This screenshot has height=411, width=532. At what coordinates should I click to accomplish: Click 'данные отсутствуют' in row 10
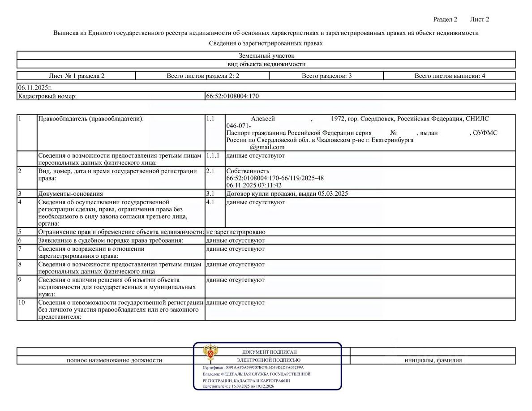[235, 303]
